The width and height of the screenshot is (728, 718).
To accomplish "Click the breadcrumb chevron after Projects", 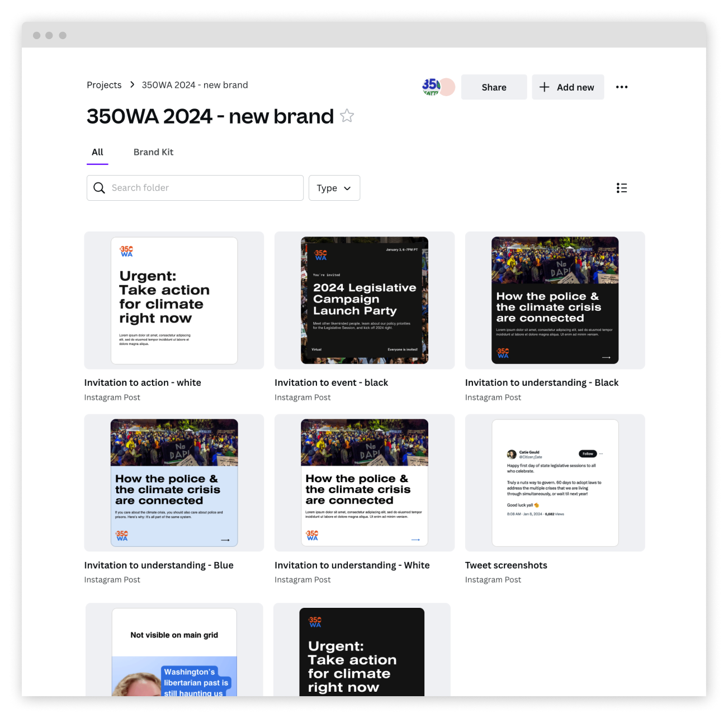I will 132,84.
